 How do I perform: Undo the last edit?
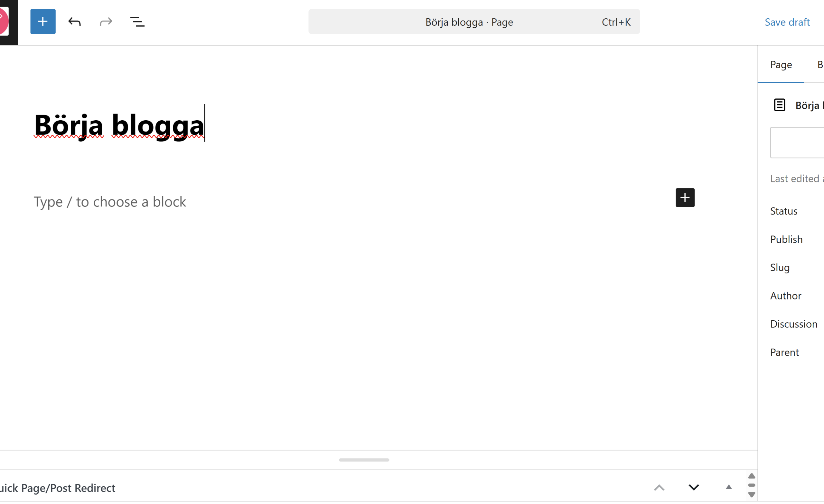pos(74,22)
